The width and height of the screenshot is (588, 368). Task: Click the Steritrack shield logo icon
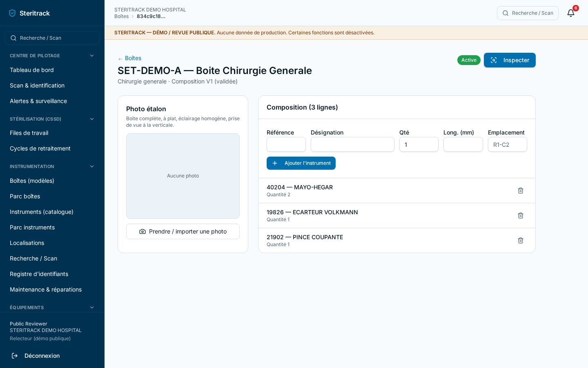tap(12, 13)
